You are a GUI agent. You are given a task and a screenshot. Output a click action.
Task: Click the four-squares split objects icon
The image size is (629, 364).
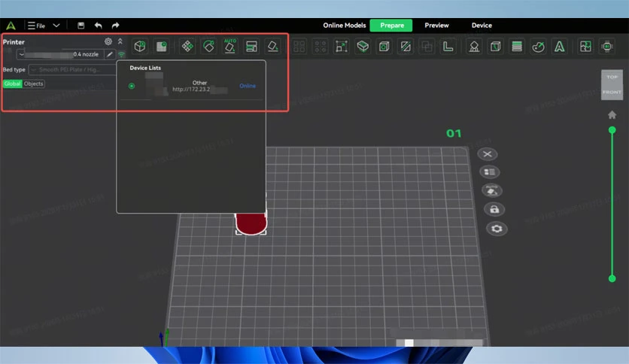(299, 47)
